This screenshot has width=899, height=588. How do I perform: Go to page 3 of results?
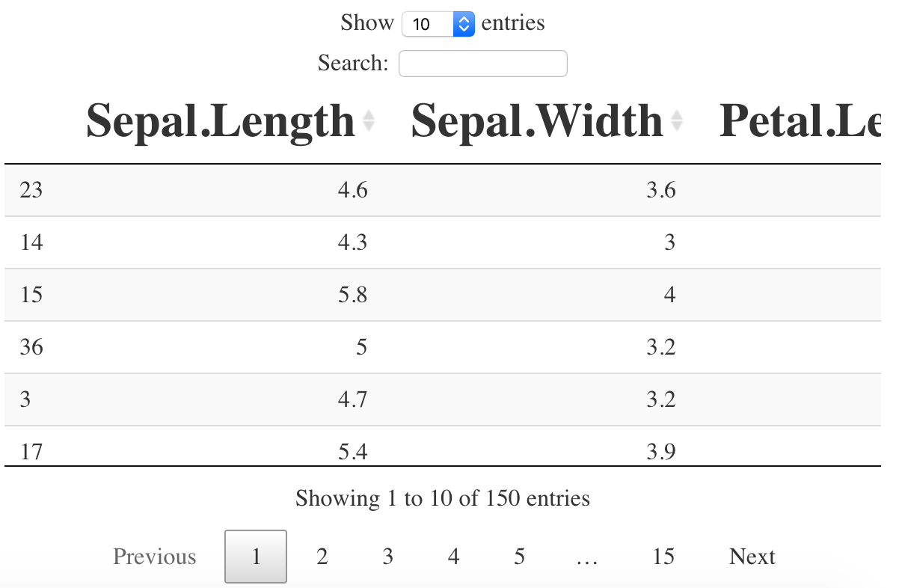click(x=387, y=556)
